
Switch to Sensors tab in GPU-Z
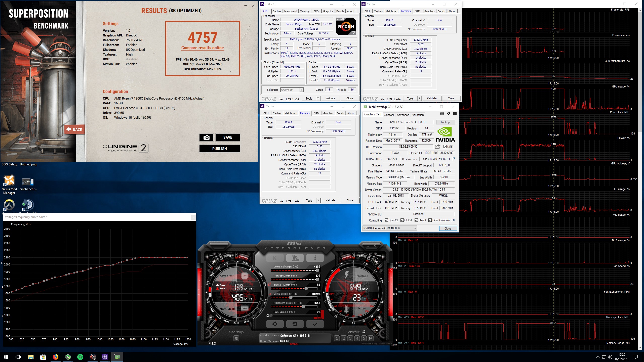389,115
